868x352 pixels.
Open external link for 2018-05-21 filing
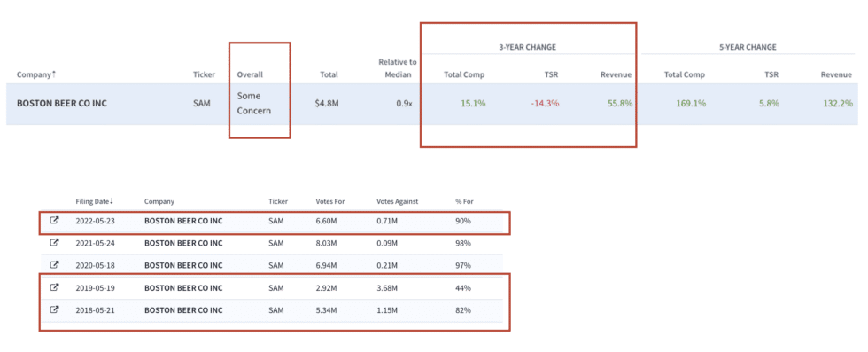click(x=54, y=309)
